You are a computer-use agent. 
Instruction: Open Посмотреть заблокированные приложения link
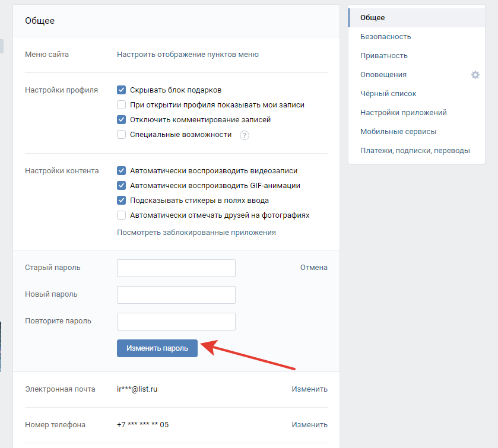pyautogui.click(x=196, y=233)
